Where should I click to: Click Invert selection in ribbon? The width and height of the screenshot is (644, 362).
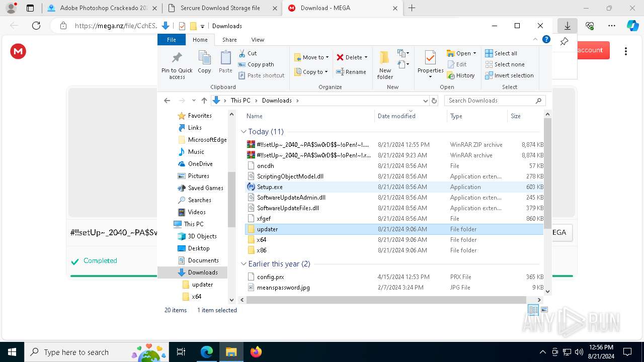point(509,75)
